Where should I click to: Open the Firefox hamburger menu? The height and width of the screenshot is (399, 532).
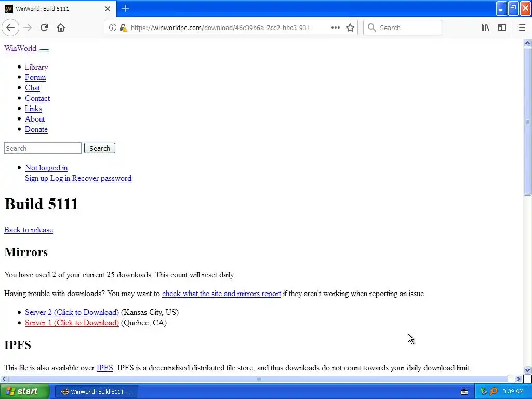point(522,28)
